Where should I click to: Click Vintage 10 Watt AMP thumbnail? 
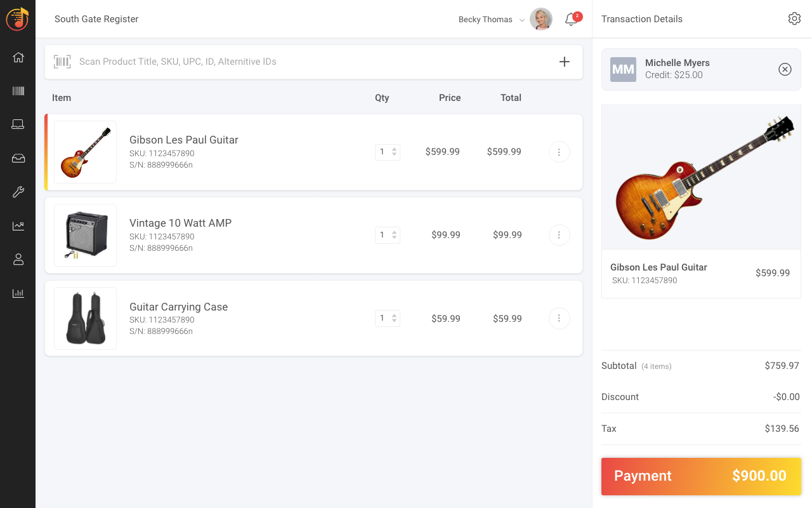point(85,235)
